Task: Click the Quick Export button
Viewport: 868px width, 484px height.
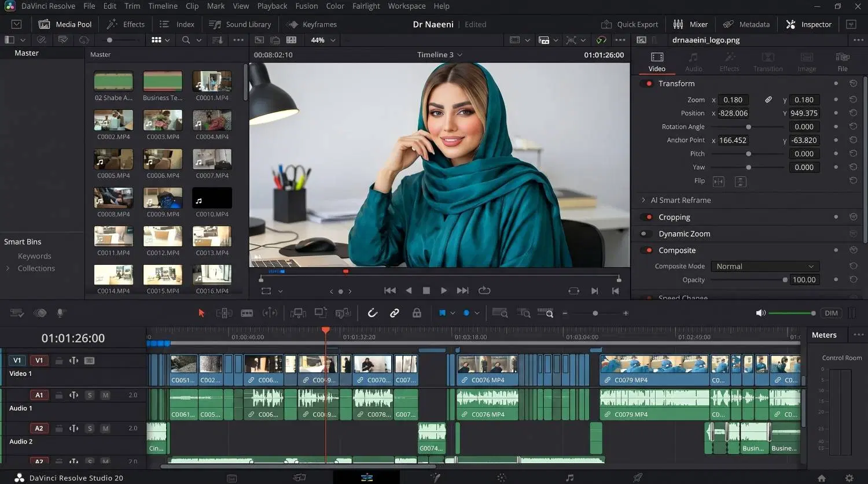Action: coord(630,24)
